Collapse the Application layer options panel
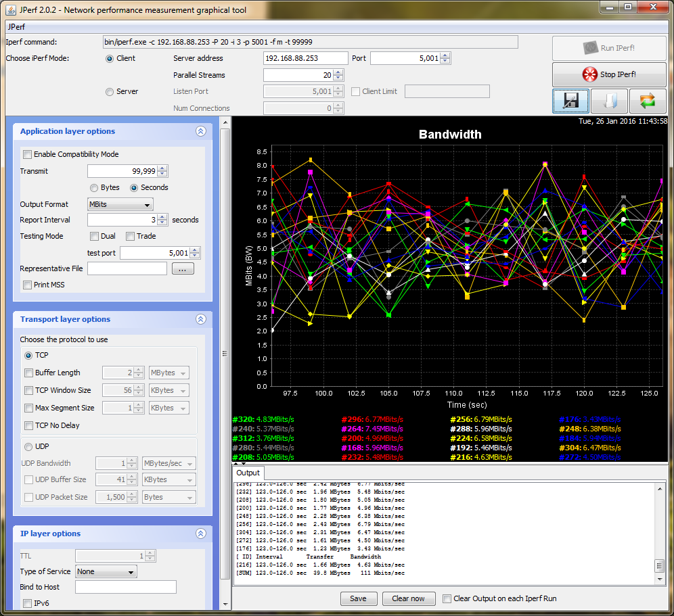674x616 pixels. (x=200, y=132)
